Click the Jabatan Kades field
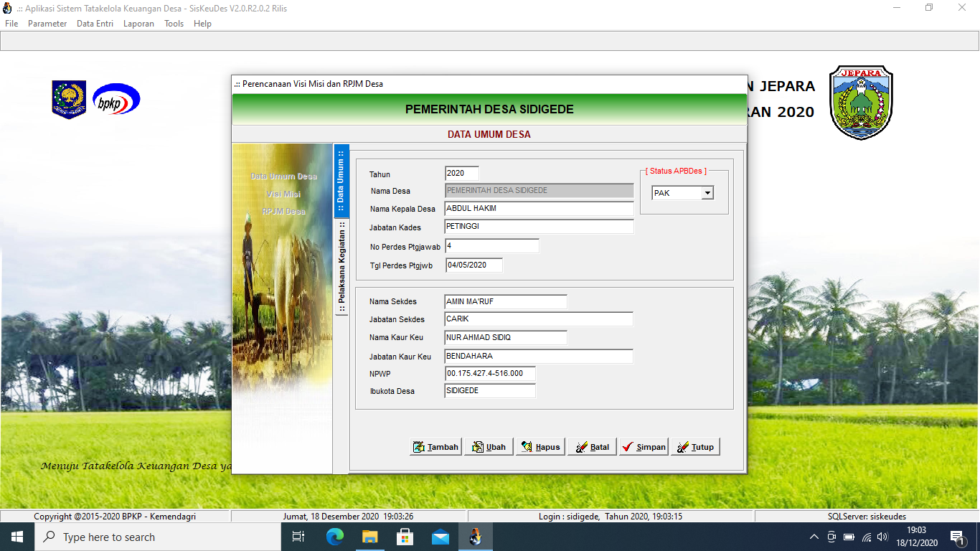This screenshot has height=551, width=980. [x=539, y=227]
